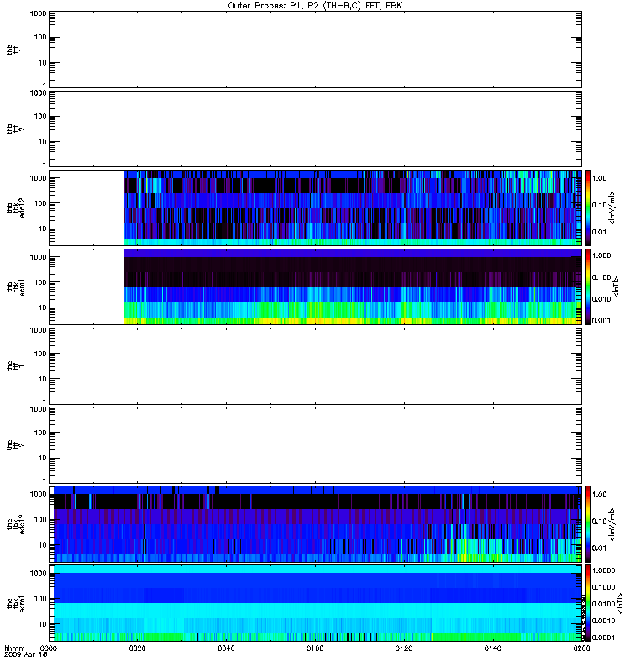Click the thb fbk edc12 color bar

tap(588, 207)
